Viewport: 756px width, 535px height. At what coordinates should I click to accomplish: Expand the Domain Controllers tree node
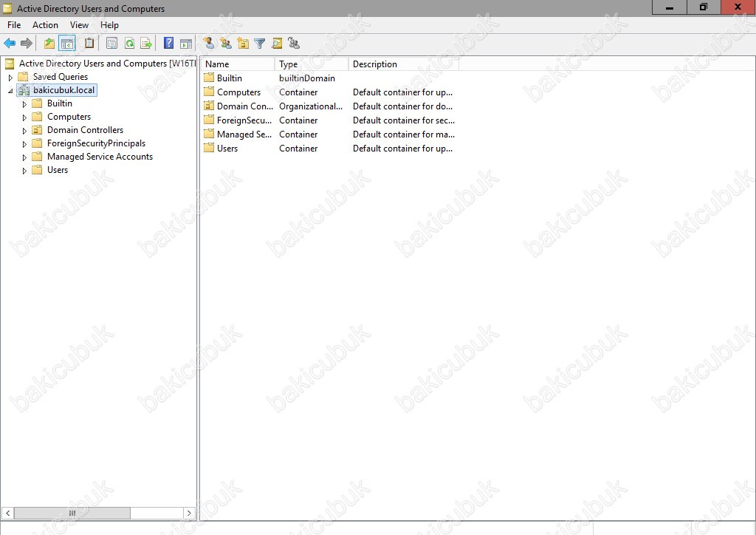pyautogui.click(x=24, y=131)
